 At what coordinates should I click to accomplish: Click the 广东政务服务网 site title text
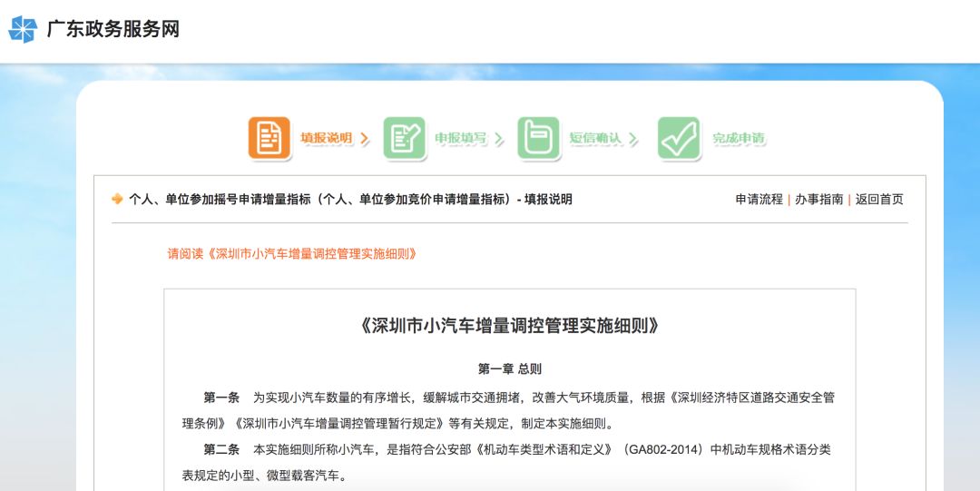pyautogui.click(x=113, y=29)
